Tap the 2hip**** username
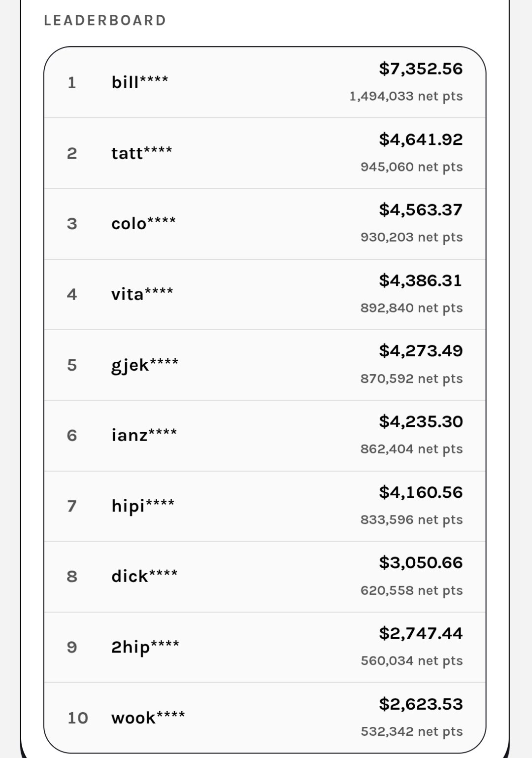Viewport: 532px width, 758px height. (x=145, y=647)
